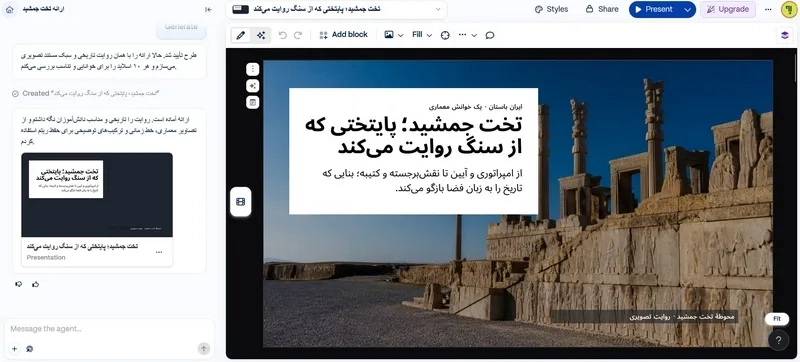Screen dimensions: 800x362
Task: Click the Share button
Action: (x=602, y=9)
